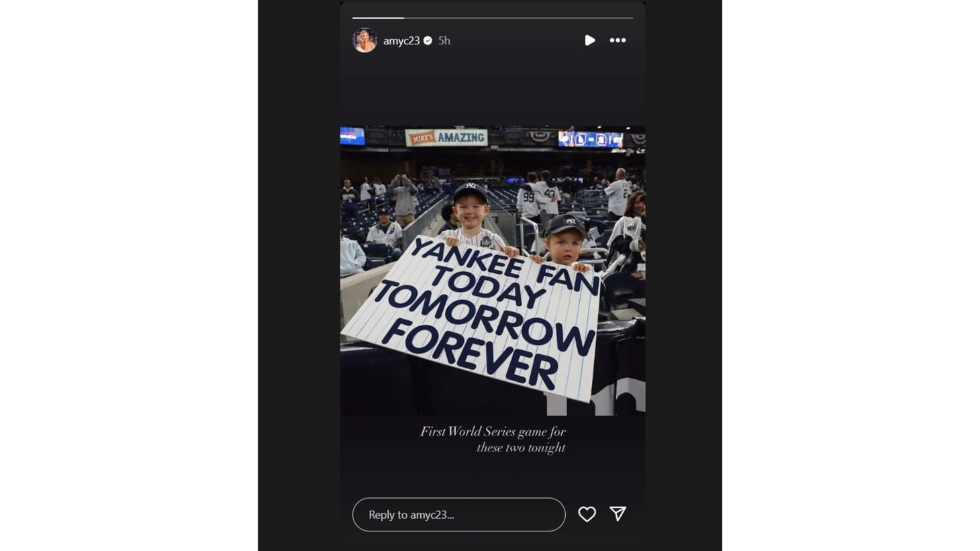Image resolution: width=980 pixels, height=551 pixels.
Task: Like the story with the heart icon
Action: coord(587,514)
